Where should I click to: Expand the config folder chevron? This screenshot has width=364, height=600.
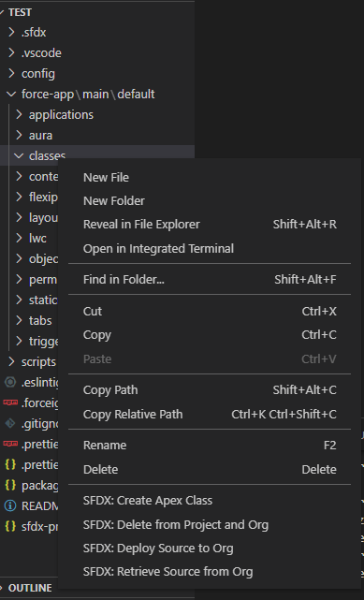click(11, 73)
